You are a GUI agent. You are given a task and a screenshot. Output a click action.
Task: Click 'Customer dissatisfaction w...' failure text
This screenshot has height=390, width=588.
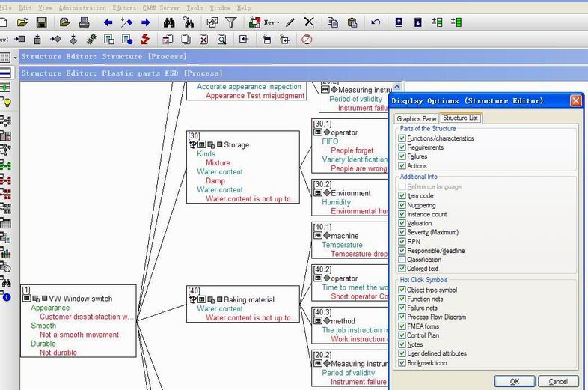pyautogui.click(x=86, y=317)
